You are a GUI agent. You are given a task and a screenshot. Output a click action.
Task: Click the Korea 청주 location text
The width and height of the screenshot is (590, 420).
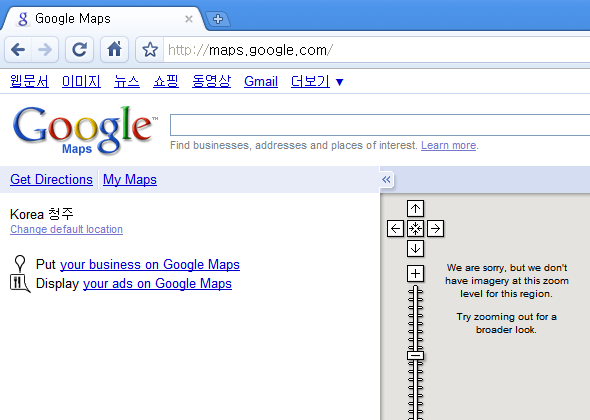42,214
